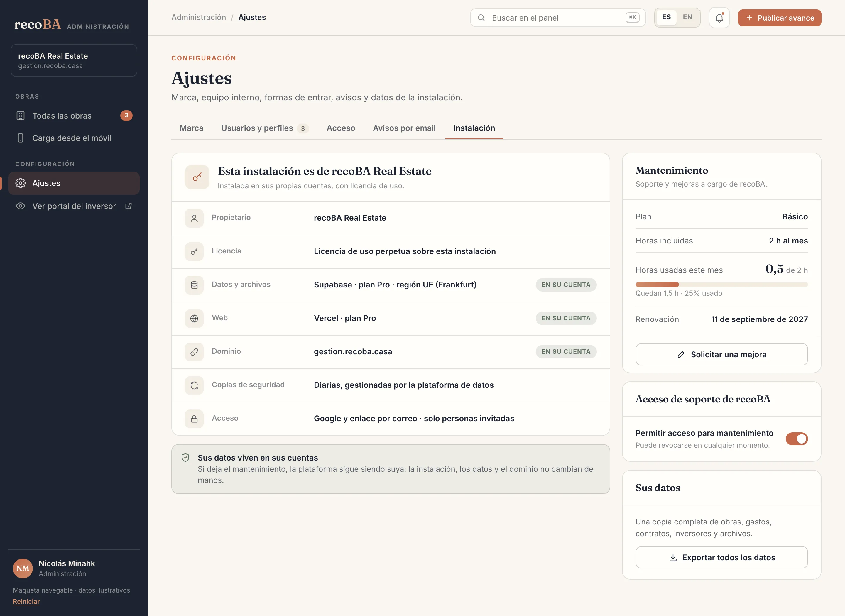Image resolution: width=845 pixels, height=616 pixels.
Task: Click the Horas usadas progress bar
Action: click(x=721, y=285)
